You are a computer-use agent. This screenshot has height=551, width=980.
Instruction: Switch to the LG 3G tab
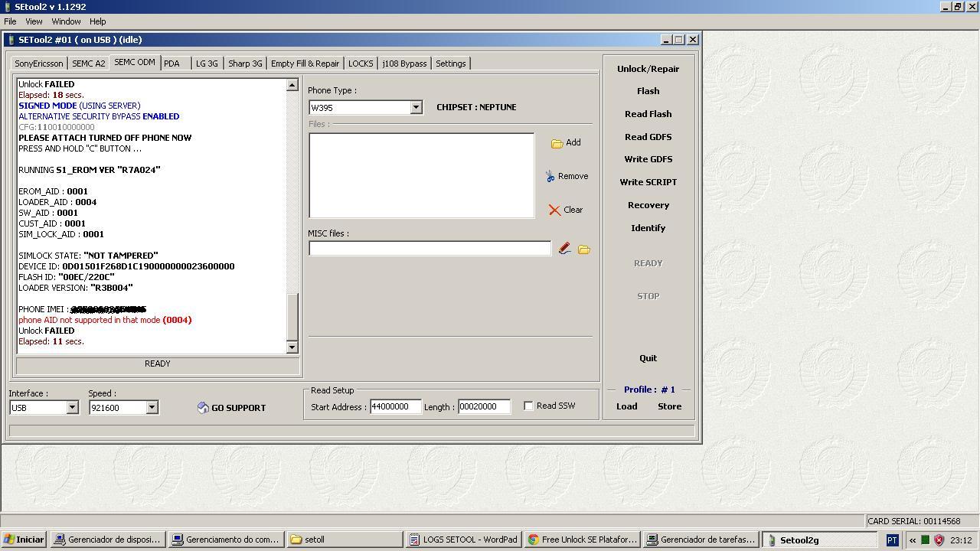(x=207, y=64)
